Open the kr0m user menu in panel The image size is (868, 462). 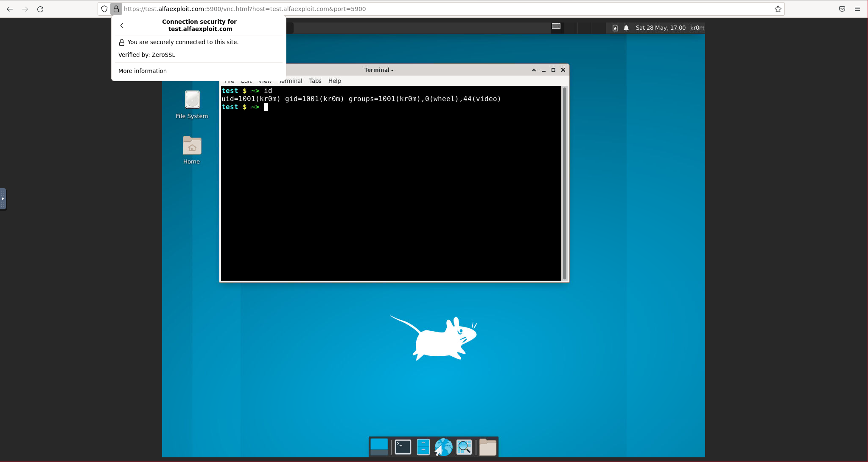697,28
